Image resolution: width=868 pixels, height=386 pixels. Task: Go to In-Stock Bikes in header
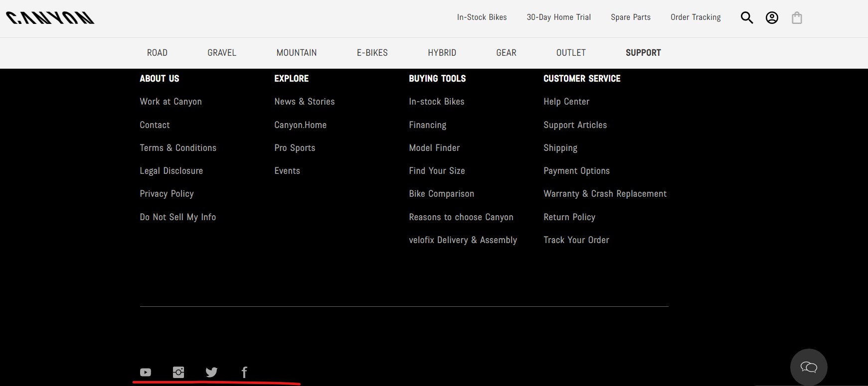coord(482,17)
